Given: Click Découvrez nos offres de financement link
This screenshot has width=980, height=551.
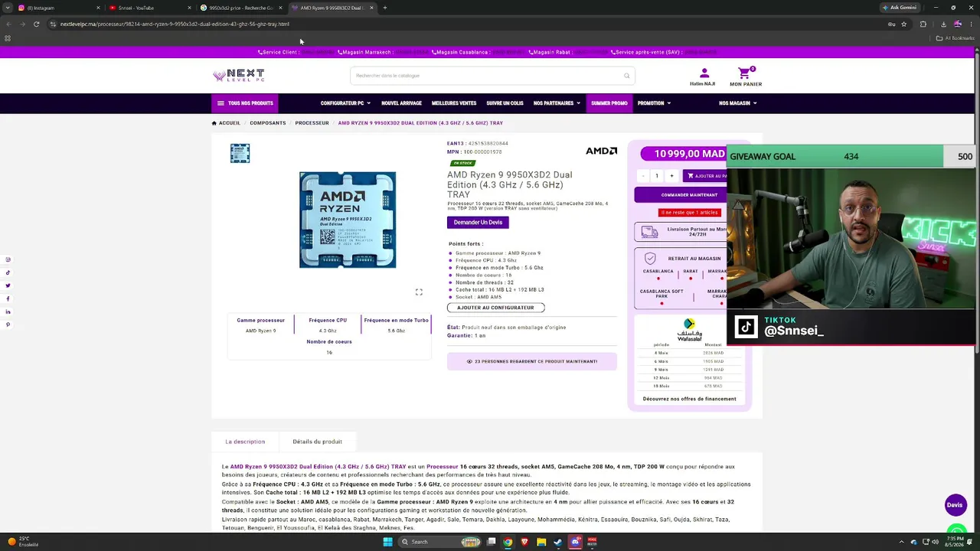Looking at the screenshot, I should coord(689,399).
